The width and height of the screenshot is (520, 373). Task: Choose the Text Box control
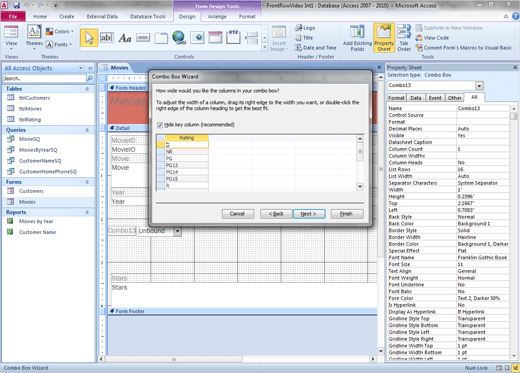pos(107,38)
